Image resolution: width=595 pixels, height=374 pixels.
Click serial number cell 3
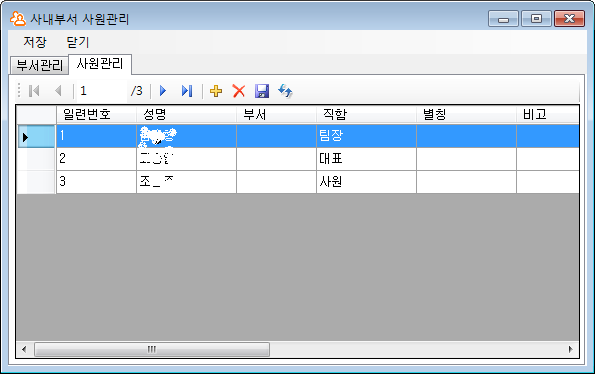point(96,182)
